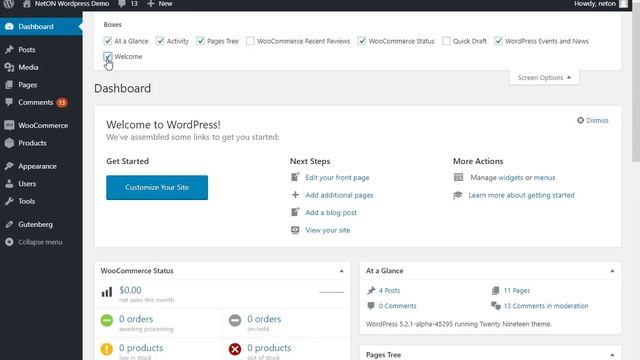
Task: Click the Products box icon in sidebar
Action: [x=9, y=143]
